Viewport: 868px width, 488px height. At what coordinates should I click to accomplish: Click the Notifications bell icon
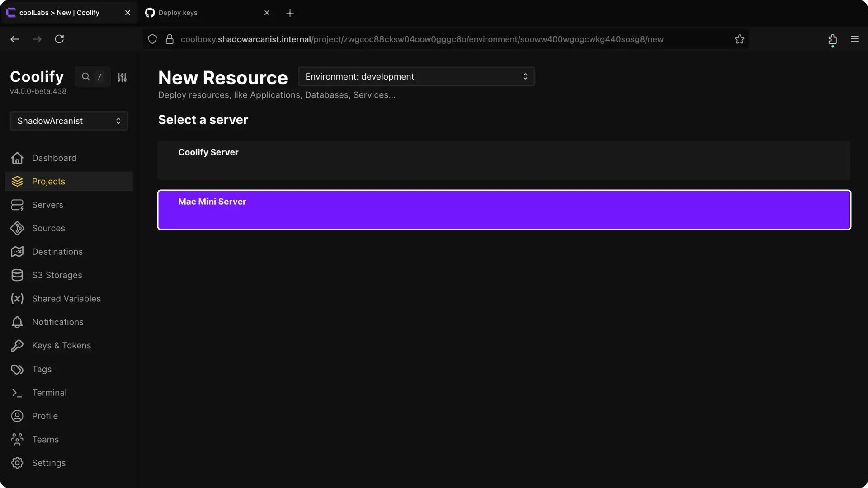(17, 322)
